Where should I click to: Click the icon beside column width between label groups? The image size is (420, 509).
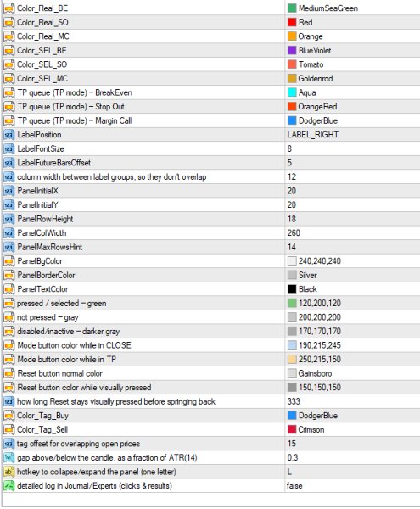point(9,177)
